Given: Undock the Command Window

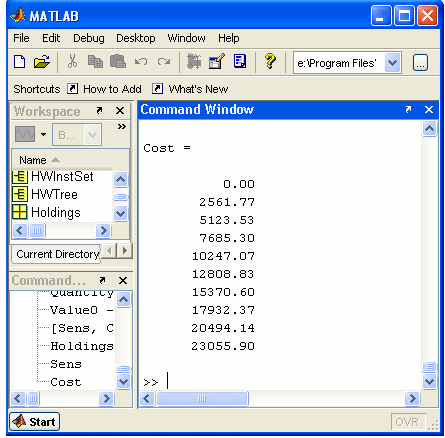Looking at the screenshot, I should click(408, 109).
